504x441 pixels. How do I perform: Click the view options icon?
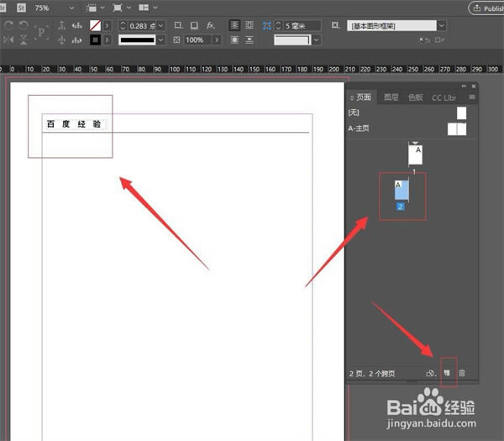click(92, 8)
